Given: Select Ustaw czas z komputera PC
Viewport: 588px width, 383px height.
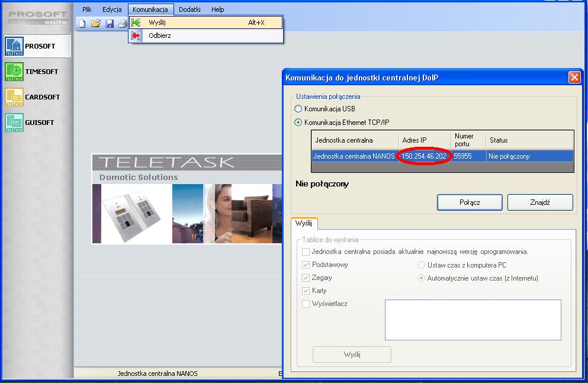Looking at the screenshot, I should pyautogui.click(x=421, y=265).
